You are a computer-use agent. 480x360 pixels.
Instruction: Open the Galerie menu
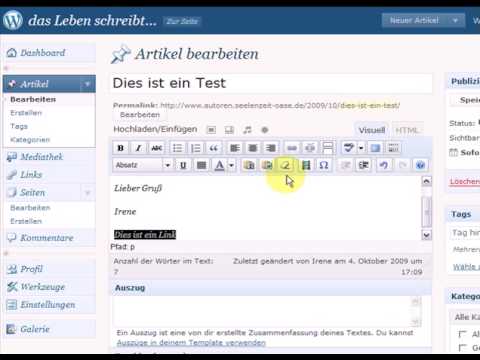click(x=35, y=329)
